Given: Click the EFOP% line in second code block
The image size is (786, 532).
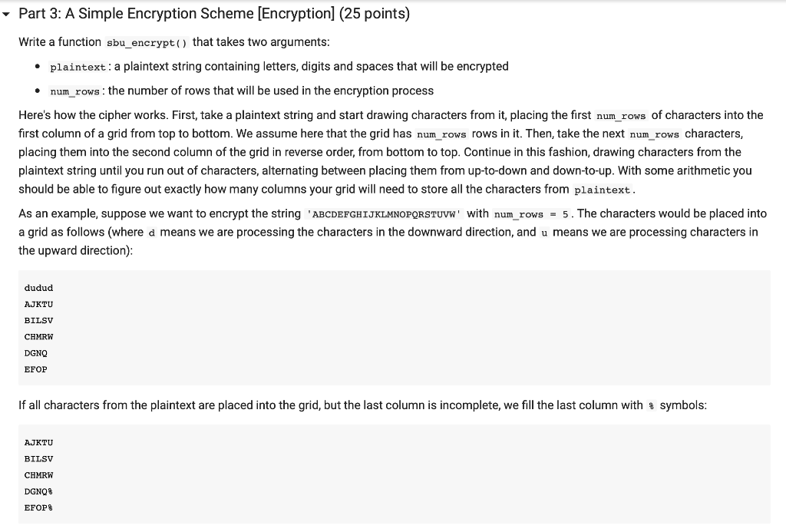Looking at the screenshot, I should click(x=38, y=508).
